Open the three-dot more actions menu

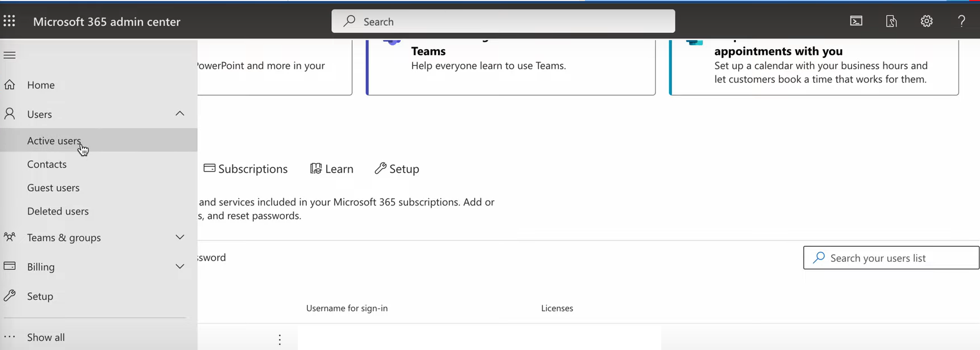tap(280, 339)
